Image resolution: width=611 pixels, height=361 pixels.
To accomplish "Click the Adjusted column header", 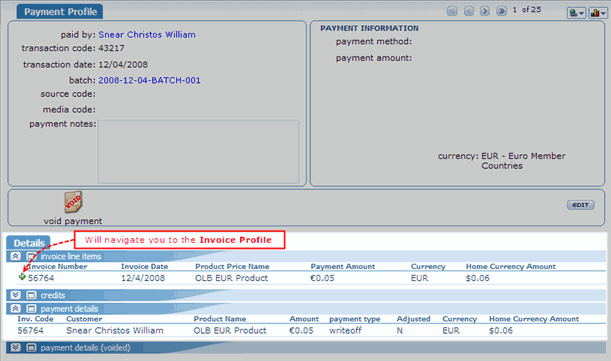I will pos(413,319).
